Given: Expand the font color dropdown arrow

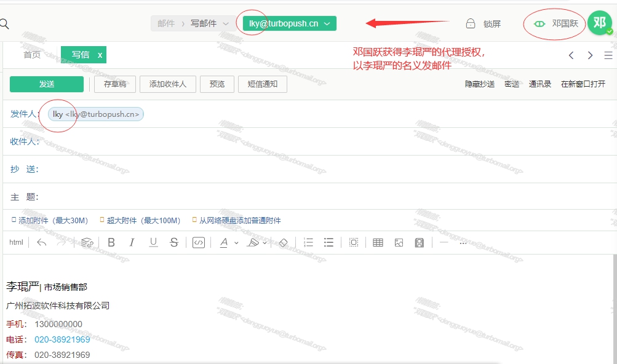Looking at the screenshot, I should [x=236, y=243].
